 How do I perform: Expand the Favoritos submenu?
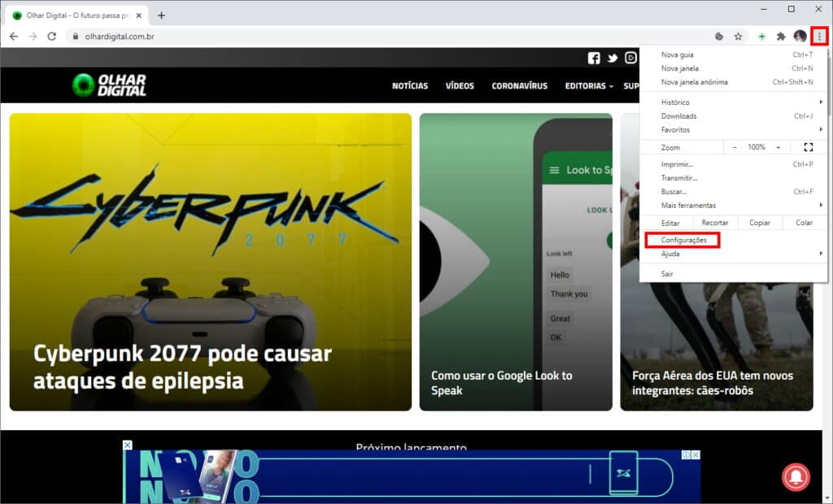click(734, 129)
